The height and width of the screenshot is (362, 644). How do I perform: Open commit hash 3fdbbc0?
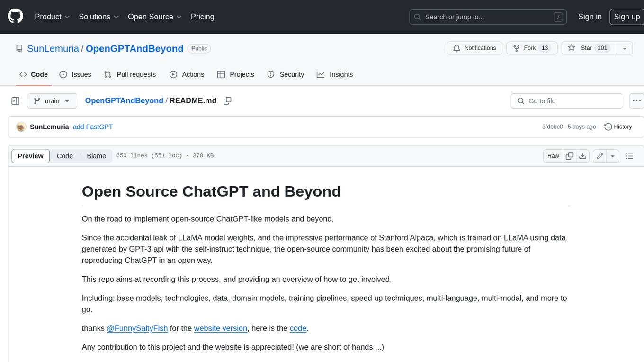[552, 127]
